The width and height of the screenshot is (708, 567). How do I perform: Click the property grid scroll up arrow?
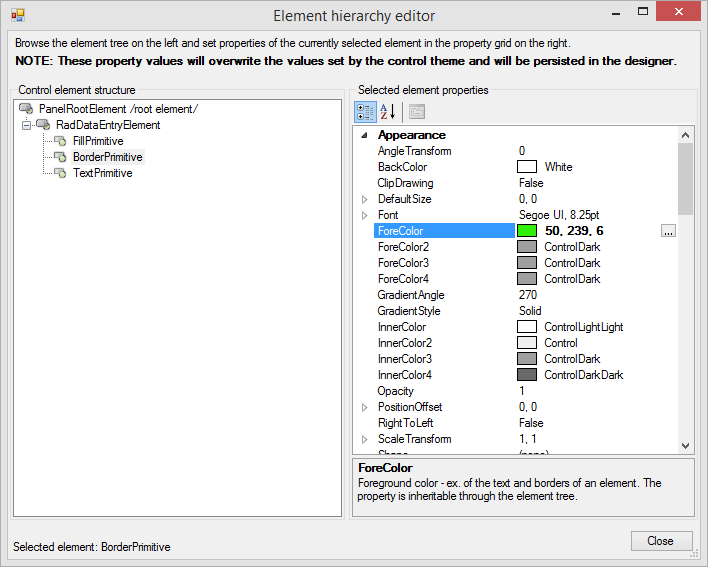(x=685, y=135)
